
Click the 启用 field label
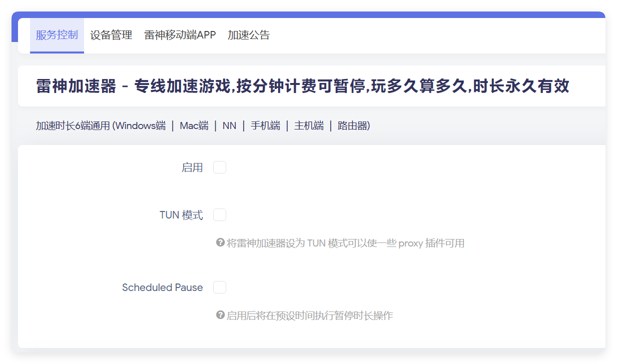pos(192,167)
